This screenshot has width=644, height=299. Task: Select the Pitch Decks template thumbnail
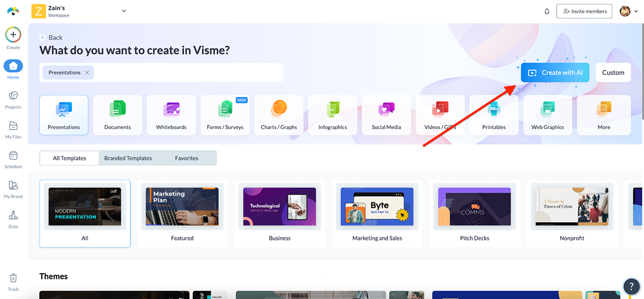[x=474, y=206]
